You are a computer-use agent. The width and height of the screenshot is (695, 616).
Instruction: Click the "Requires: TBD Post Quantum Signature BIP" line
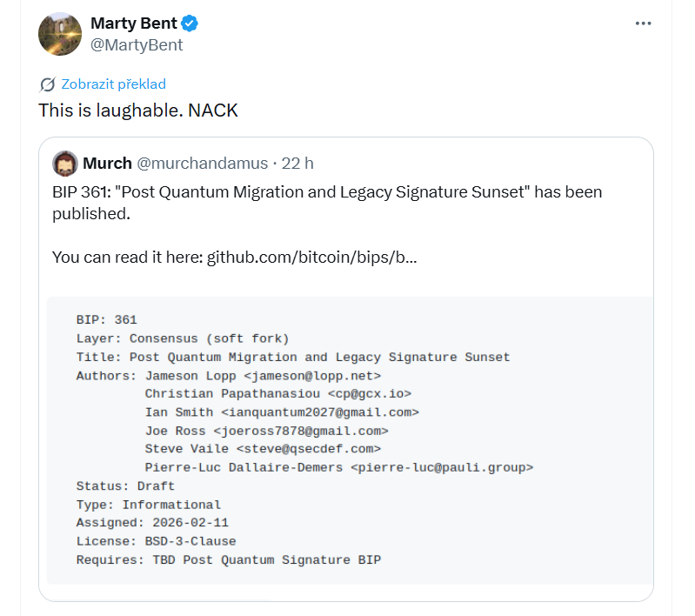pyautogui.click(x=228, y=559)
